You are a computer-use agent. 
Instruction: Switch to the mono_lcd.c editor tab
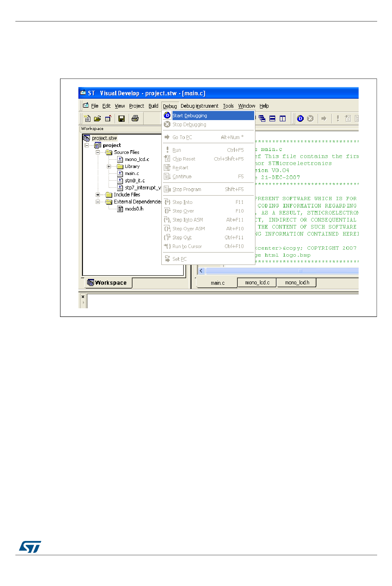tap(257, 283)
